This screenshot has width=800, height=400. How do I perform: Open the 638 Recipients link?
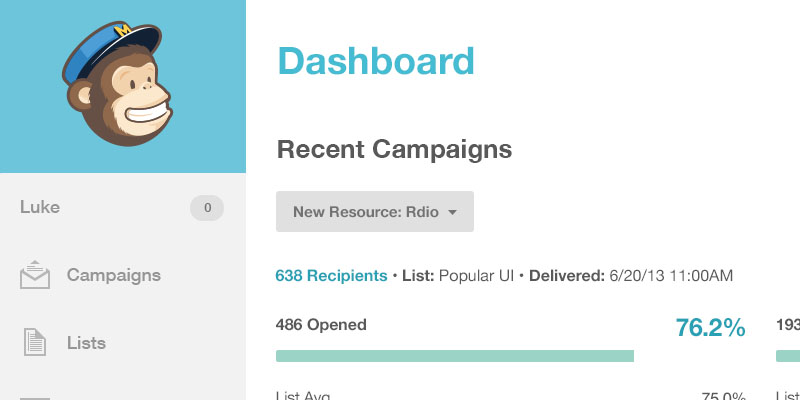(x=331, y=275)
